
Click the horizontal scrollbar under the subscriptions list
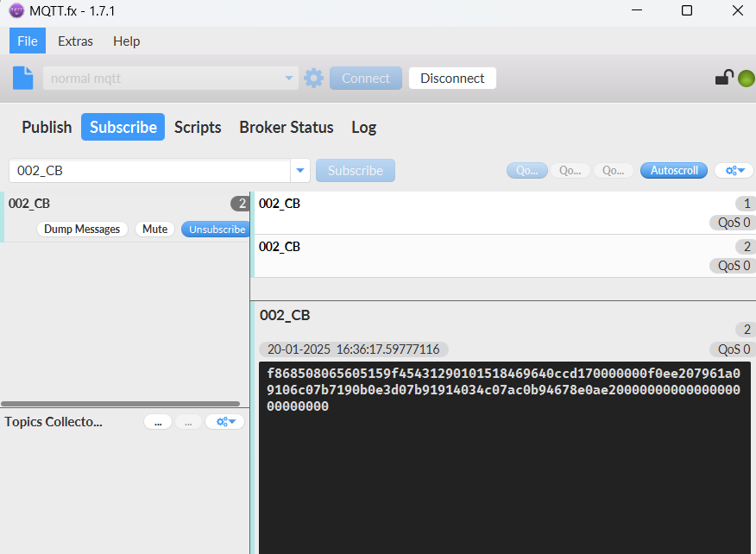pos(121,404)
